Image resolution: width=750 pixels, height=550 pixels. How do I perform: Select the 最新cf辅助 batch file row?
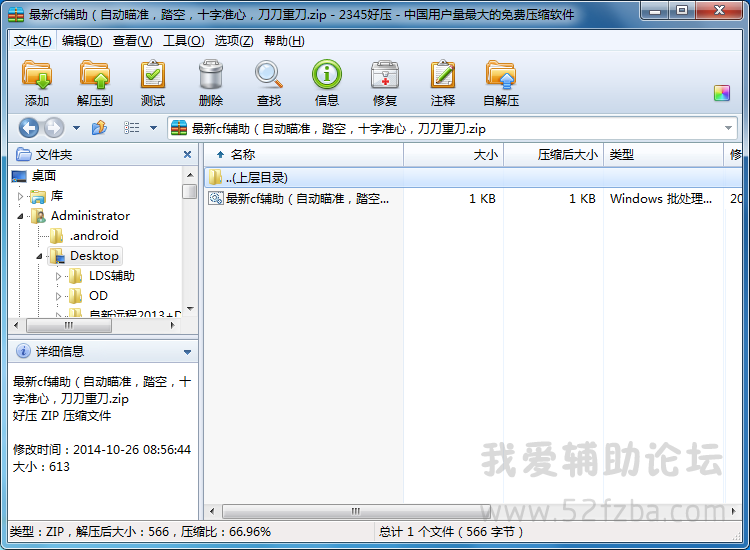coord(473,198)
